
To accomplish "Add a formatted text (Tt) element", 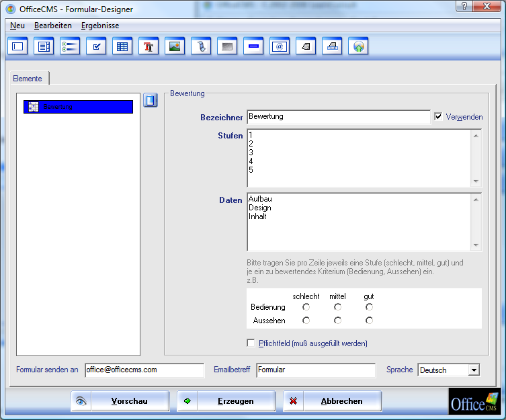I will tap(149, 46).
